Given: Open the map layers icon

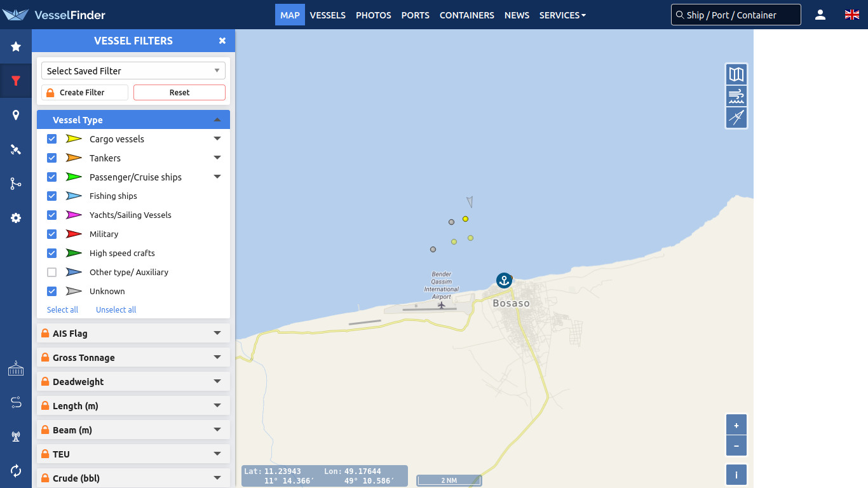Looking at the screenshot, I should (x=736, y=74).
